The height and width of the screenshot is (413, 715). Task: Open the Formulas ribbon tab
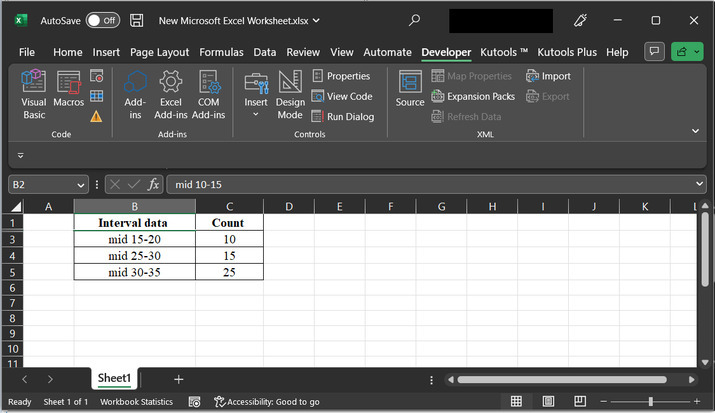click(x=221, y=52)
